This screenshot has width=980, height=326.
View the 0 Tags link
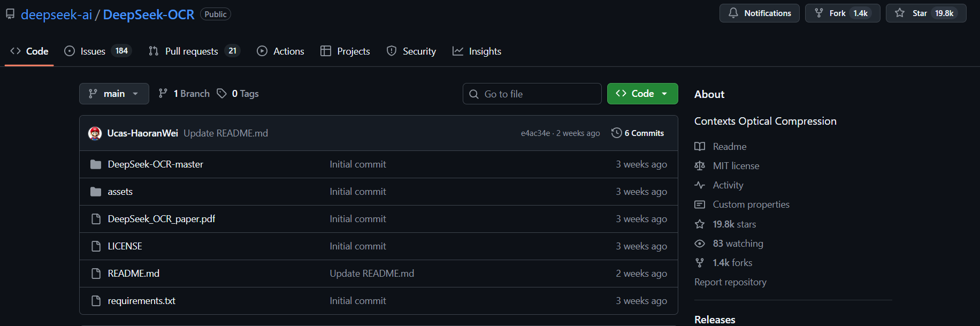(x=238, y=94)
